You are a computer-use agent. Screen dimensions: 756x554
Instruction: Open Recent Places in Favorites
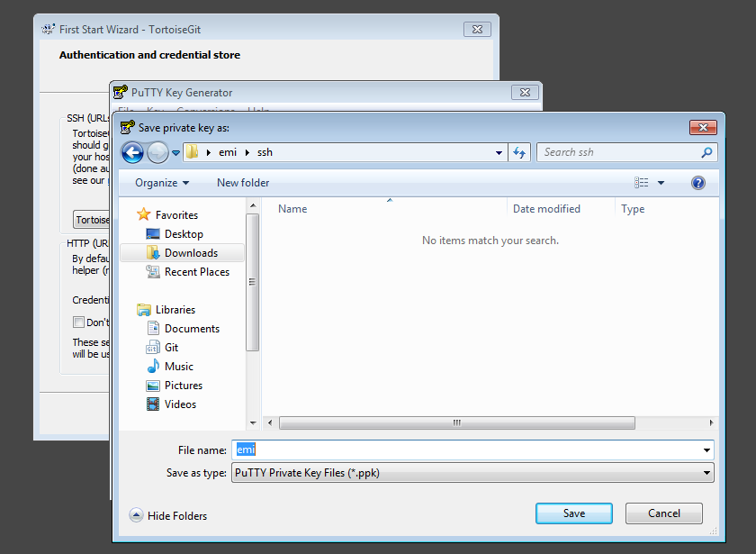coord(188,272)
